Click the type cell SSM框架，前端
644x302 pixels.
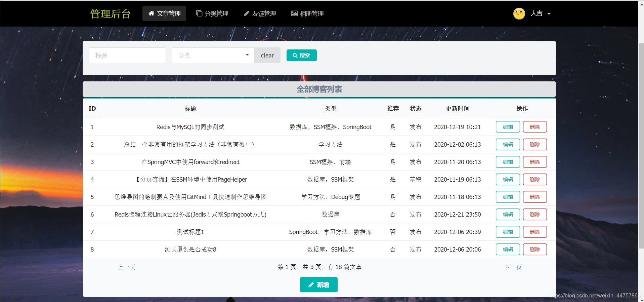331,162
